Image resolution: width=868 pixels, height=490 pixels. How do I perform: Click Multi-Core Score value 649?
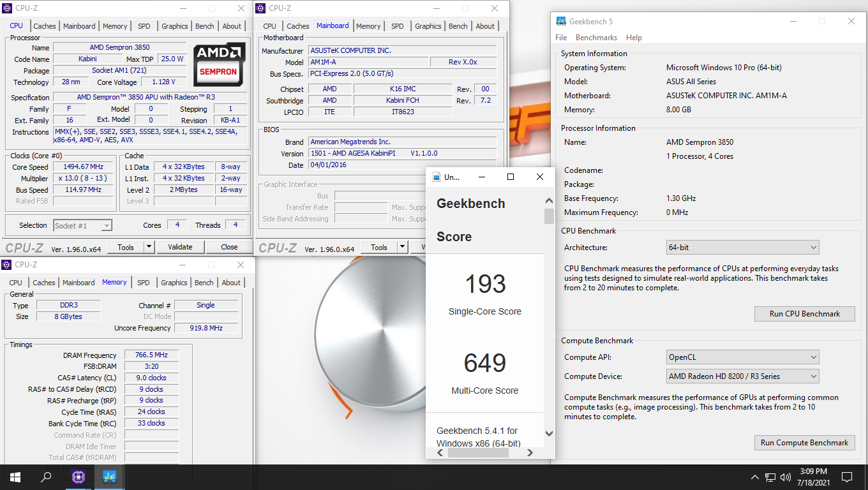(485, 362)
